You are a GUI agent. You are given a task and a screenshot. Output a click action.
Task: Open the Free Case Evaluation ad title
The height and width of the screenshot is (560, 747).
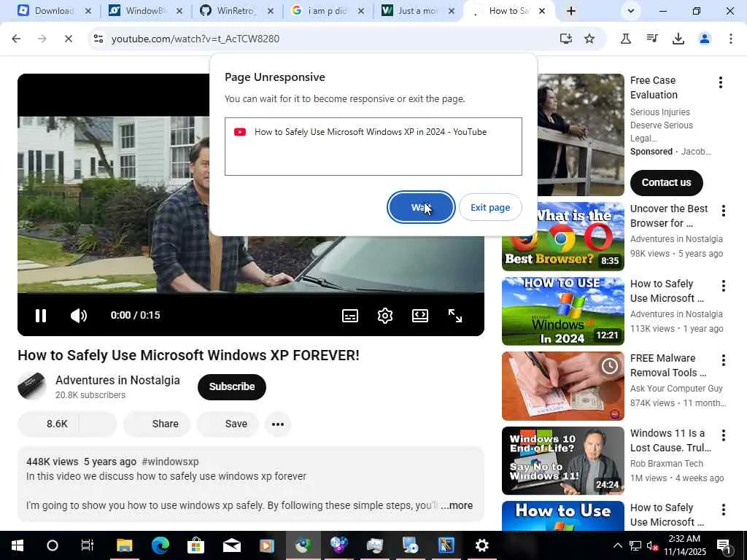(654, 87)
